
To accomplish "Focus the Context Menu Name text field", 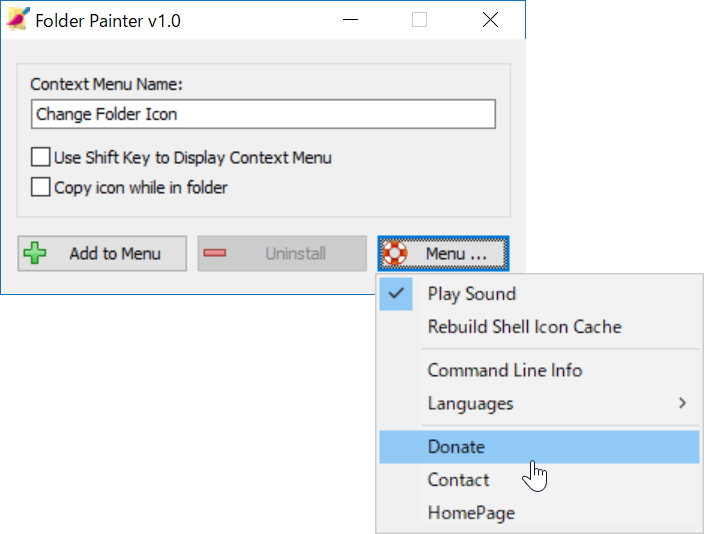I will pyautogui.click(x=263, y=114).
